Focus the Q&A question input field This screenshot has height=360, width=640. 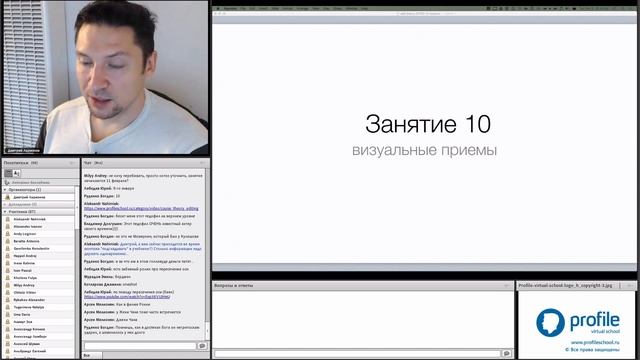[357, 353]
